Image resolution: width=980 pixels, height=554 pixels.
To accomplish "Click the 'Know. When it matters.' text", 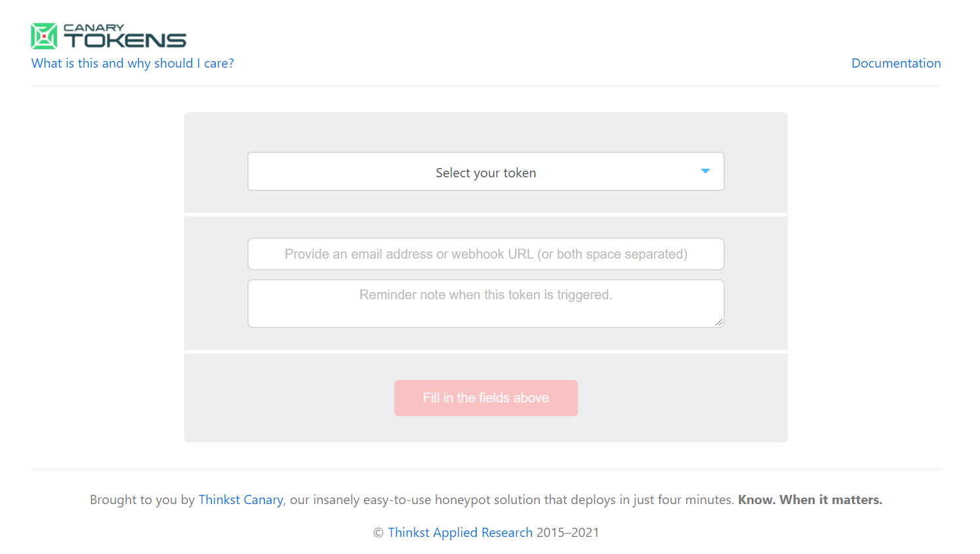I will (x=810, y=500).
